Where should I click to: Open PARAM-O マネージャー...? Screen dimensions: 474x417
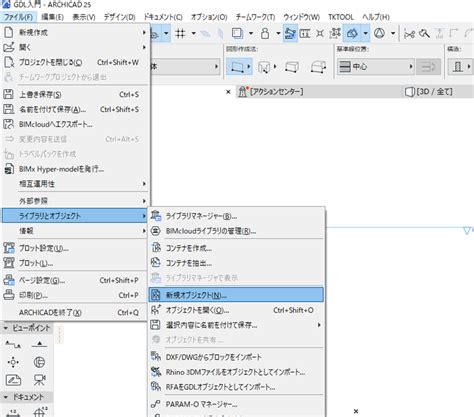[x=236, y=404]
